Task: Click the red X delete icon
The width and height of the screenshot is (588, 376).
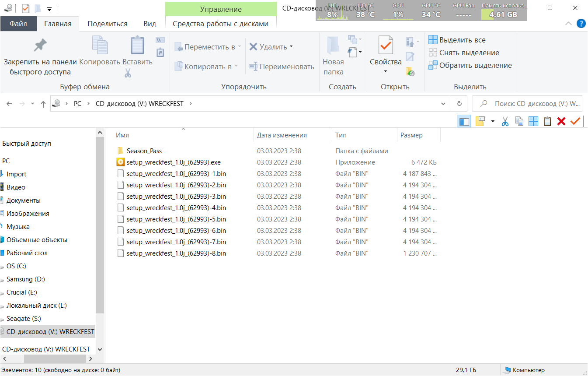Action: 561,121
